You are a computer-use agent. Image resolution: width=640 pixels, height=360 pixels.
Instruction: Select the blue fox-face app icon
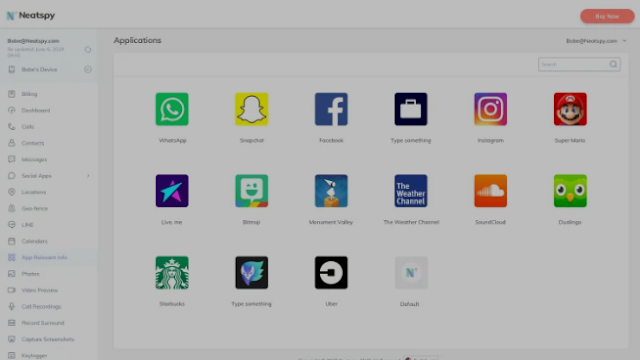pyautogui.click(x=251, y=272)
